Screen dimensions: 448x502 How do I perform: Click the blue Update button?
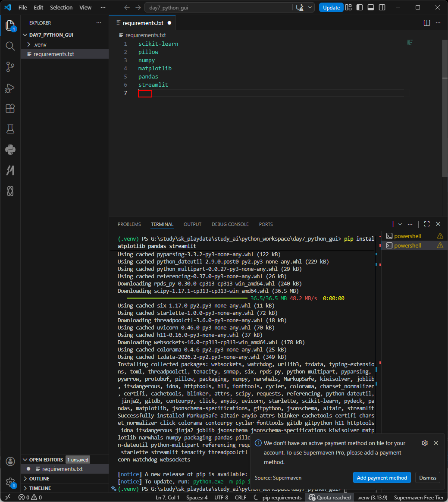pos(331,7)
